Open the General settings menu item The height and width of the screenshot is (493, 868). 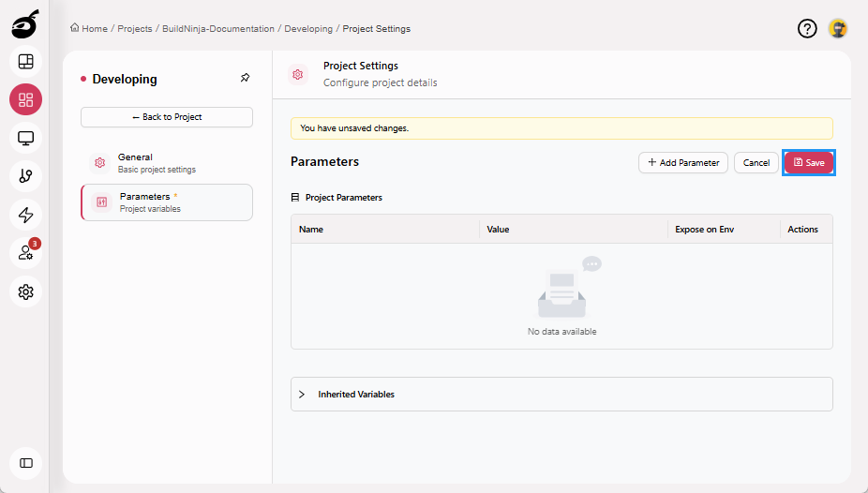pyautogui.click(x=167, y=163)
